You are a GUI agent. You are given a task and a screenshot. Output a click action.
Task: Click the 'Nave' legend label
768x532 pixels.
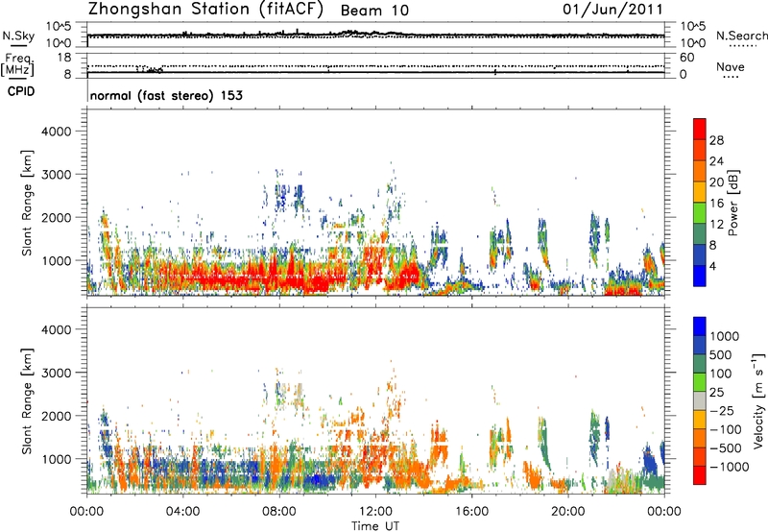pos(731,67)
